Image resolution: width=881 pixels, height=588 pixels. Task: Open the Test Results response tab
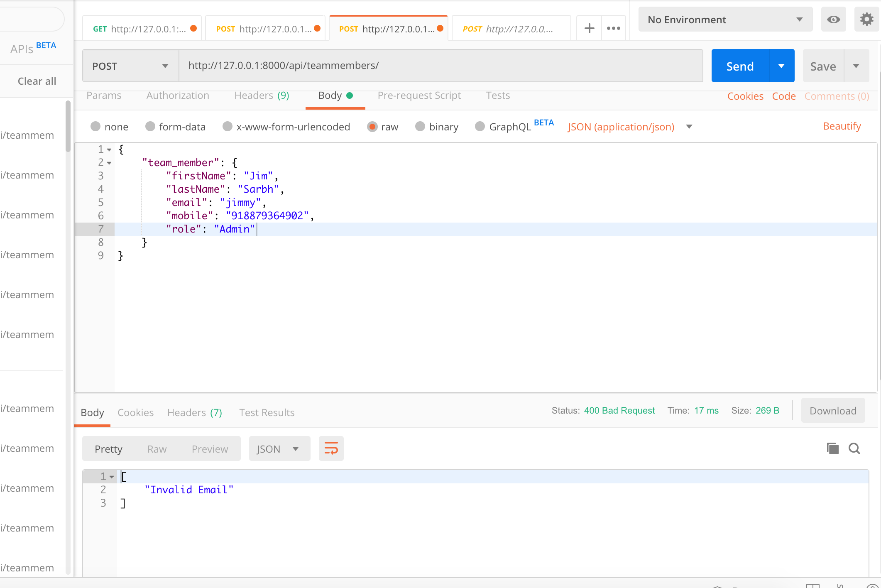pyautogui.click(x=267, y=412)
